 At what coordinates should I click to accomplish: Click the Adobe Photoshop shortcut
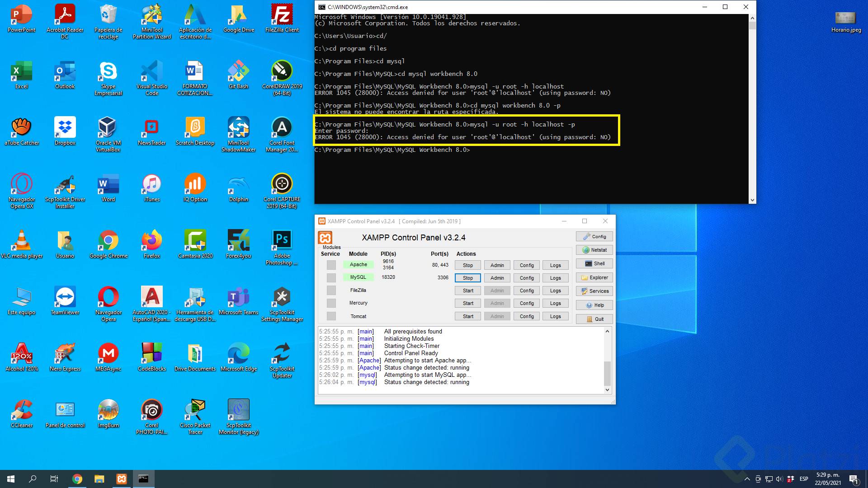(x=282, y=248)
